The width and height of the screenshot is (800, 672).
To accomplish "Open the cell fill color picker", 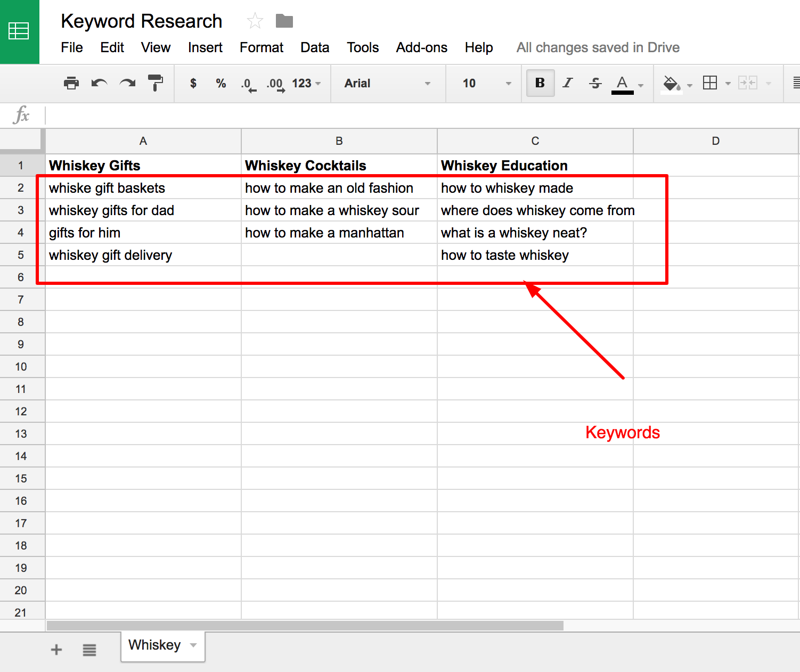I will click(672, 83).
